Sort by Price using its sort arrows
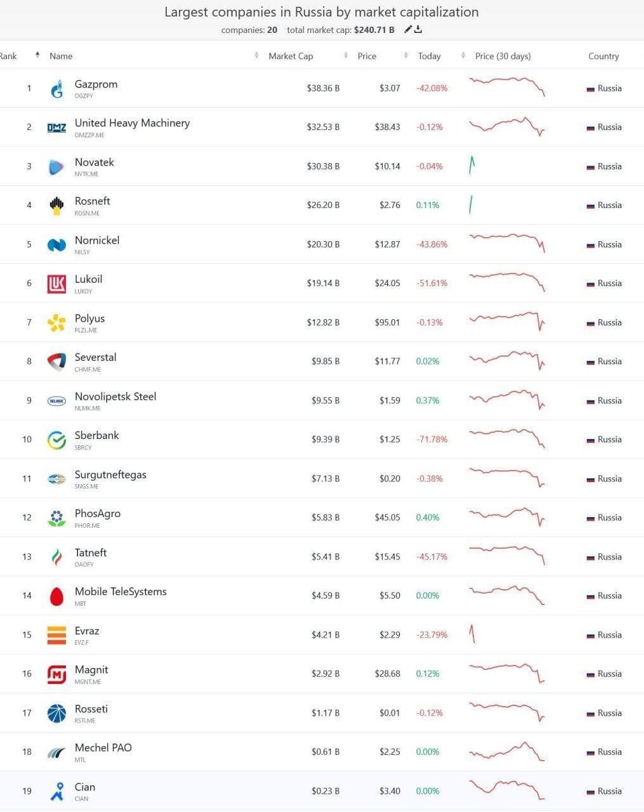 tap(406, 56)
